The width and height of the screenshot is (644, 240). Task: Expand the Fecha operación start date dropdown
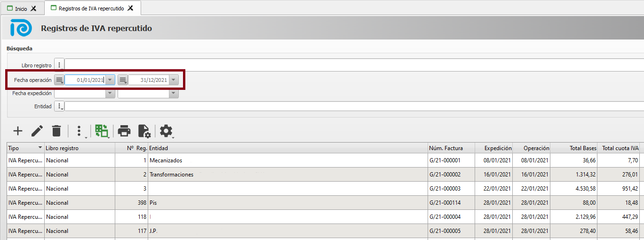tap(110, 80)
